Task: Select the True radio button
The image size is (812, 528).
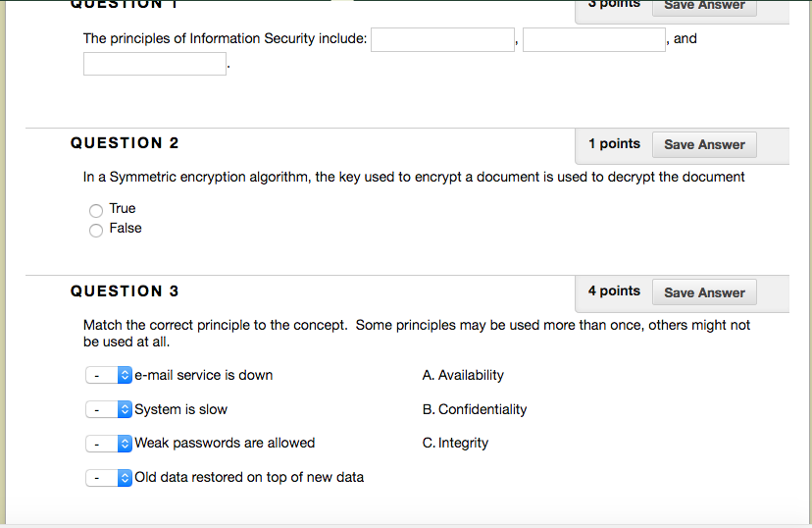Action: 96,210
